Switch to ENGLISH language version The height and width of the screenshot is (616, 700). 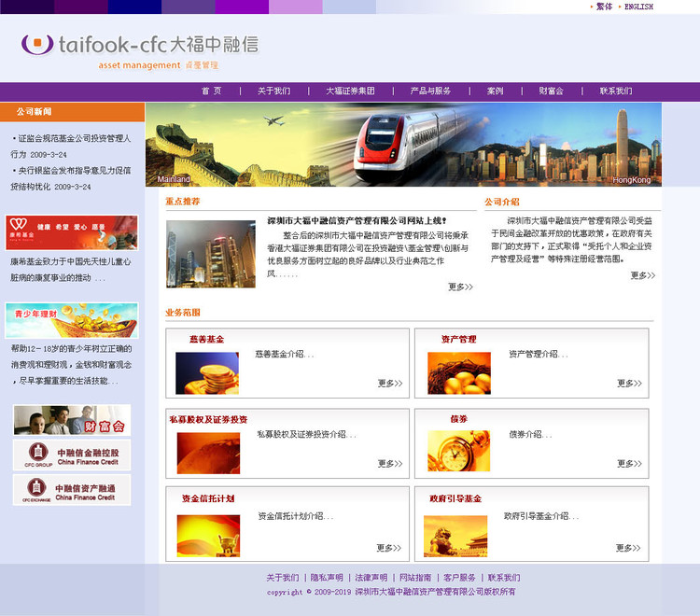tap(638, 7)
